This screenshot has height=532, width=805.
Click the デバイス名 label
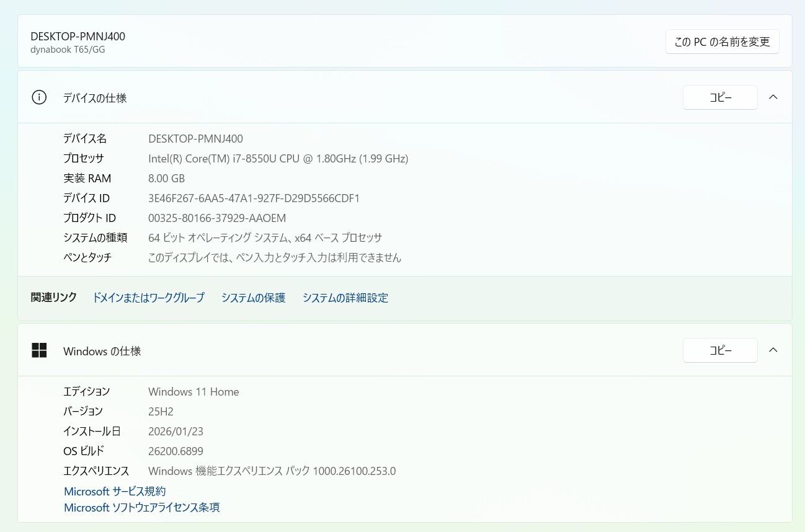pos(85,139)
